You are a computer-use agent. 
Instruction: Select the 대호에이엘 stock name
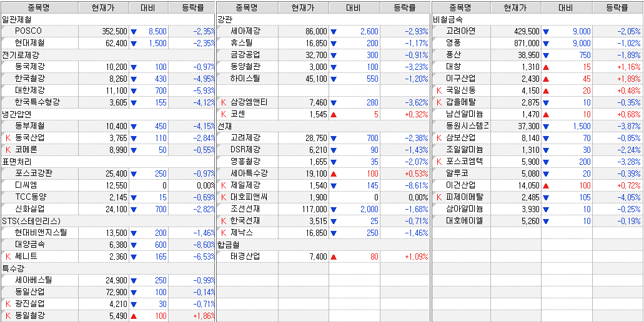(x=464, y=222)
